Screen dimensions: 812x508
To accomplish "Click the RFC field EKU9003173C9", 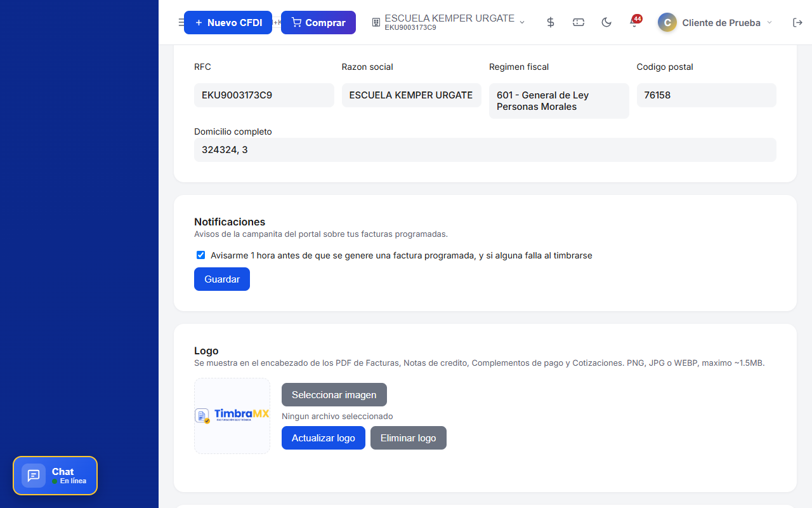I will tap(264, 95).
